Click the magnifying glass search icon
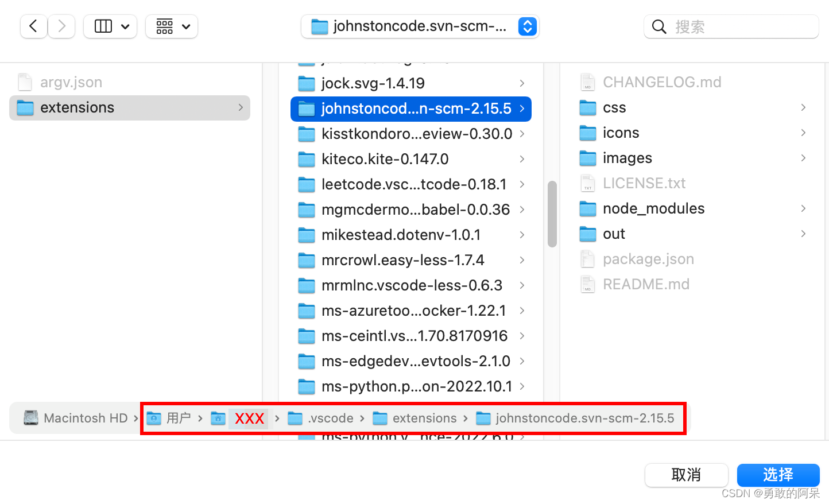This screenshot has width=829, height=504. pos(659,27)
